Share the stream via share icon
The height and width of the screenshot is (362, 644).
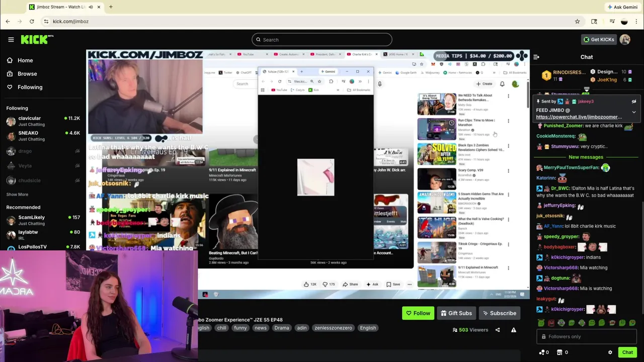click(498, 330)
